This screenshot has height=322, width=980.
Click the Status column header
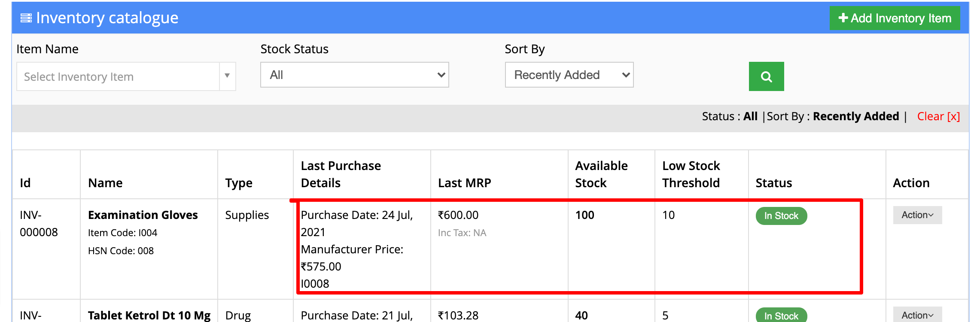(x=773, y=183)
